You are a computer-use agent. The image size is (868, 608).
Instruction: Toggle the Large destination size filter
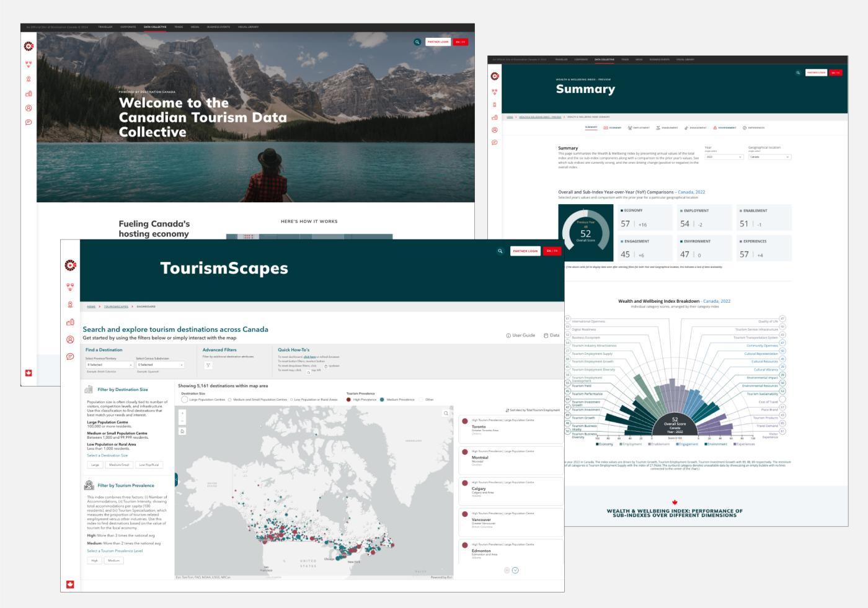click(95, 465)
